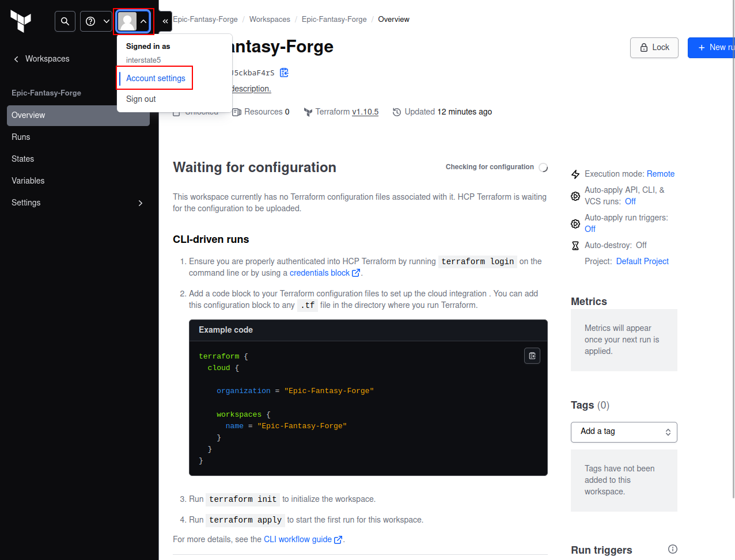This screenshot has height=560, width=735.
Task: Expand the Settings sidebar submenu
Action: pos(78,203)
